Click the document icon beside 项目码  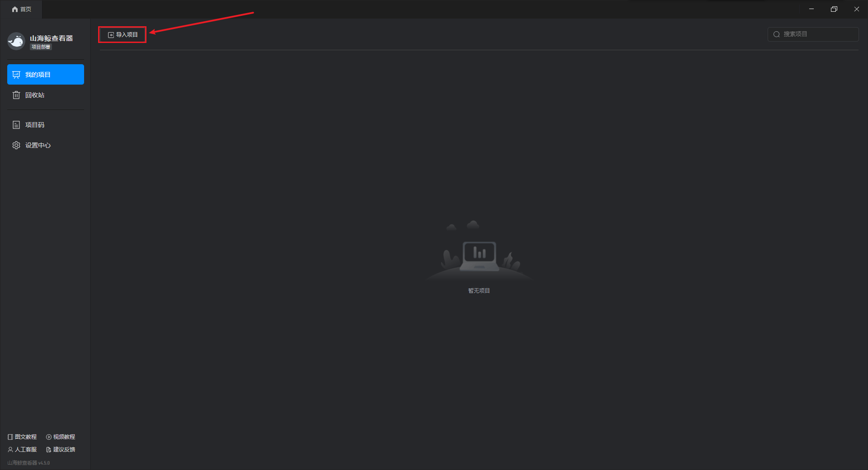click(16, 125)
